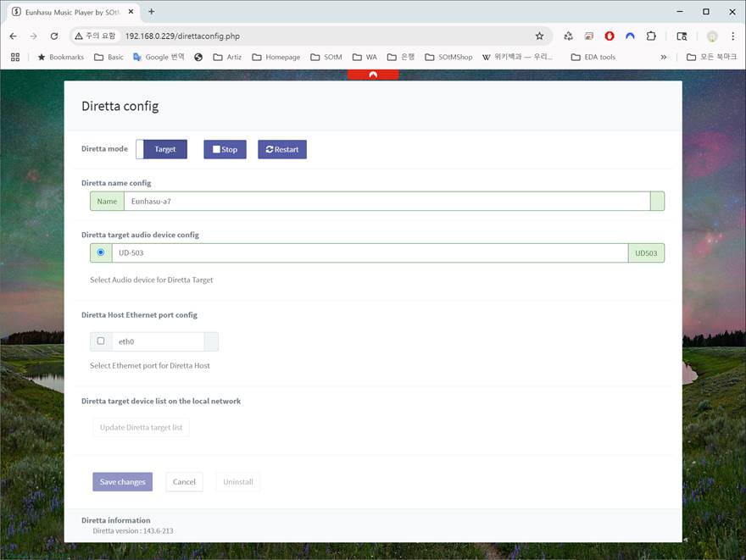Click the red pull-down tab at page top
This screenshot has width=746, height=560.
(x=373, y=75)
